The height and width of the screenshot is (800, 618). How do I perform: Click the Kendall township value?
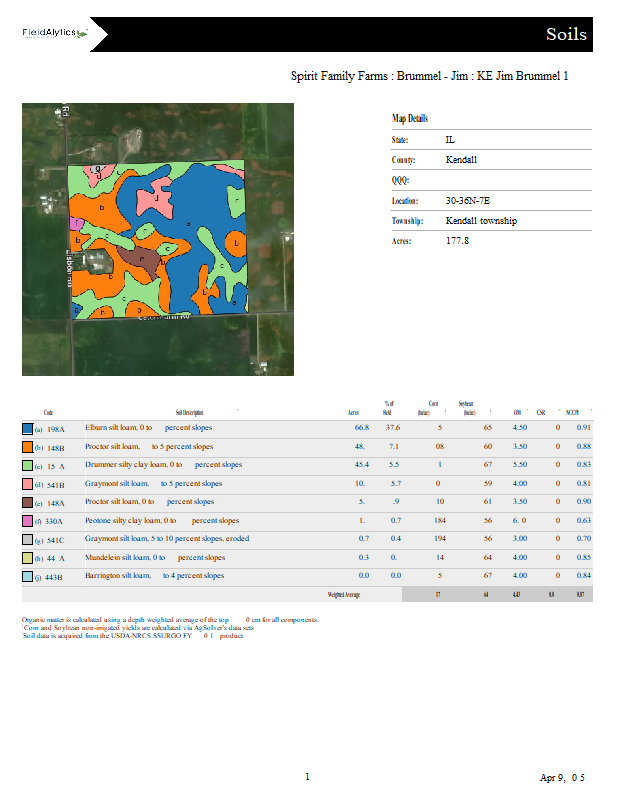coord(481,221)
